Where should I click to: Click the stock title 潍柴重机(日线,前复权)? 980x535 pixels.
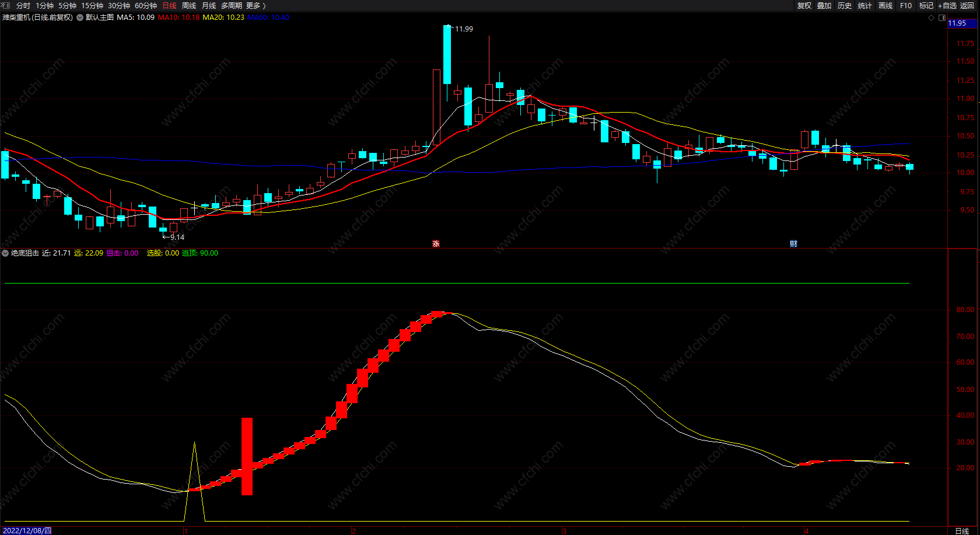(38, 18)
